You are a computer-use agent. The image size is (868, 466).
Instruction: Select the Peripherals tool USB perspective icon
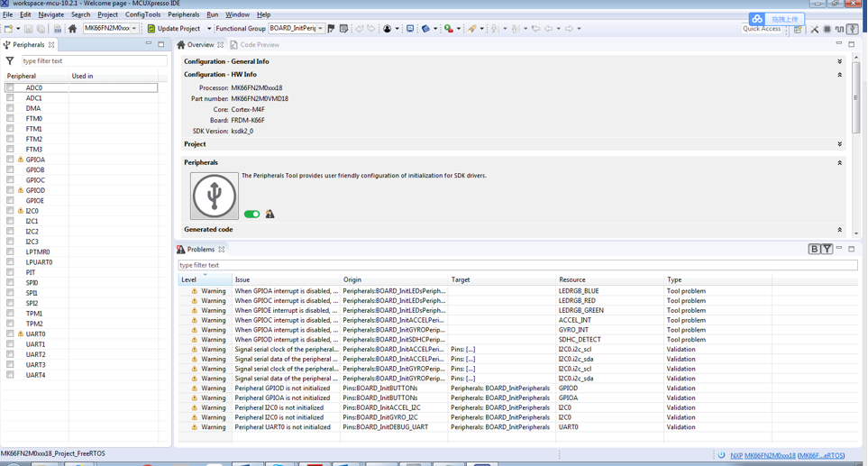(853, 30)
